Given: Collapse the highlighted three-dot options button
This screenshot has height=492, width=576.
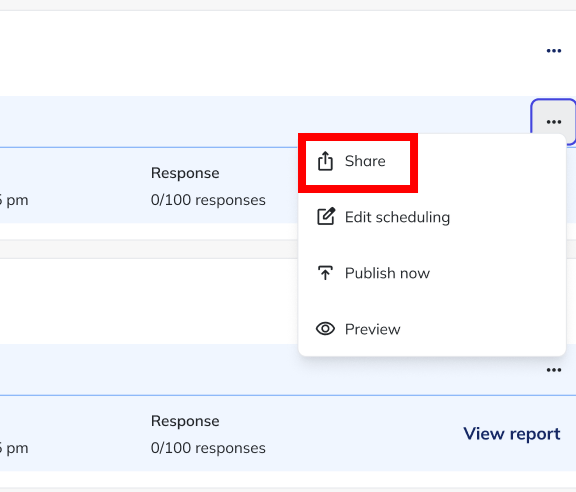Looking at the screenshot, I should click(554, 122).
